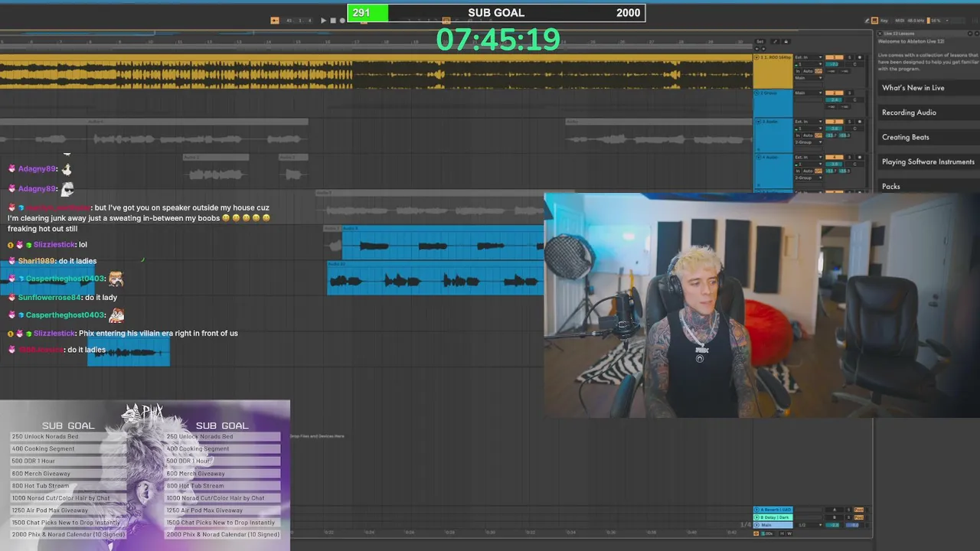This screenshot has height=551, width=980.
Task: Jump to previous locator arrow under Set
Action: click(757, 49)
